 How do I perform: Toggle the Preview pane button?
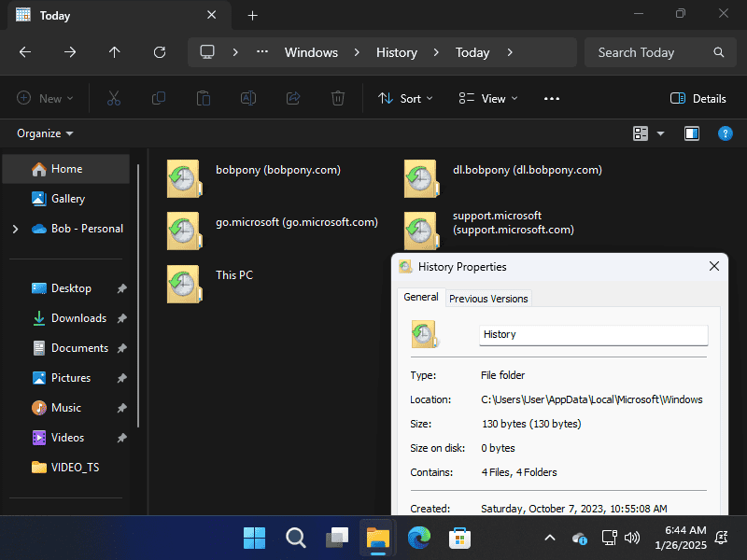[692, 133]
